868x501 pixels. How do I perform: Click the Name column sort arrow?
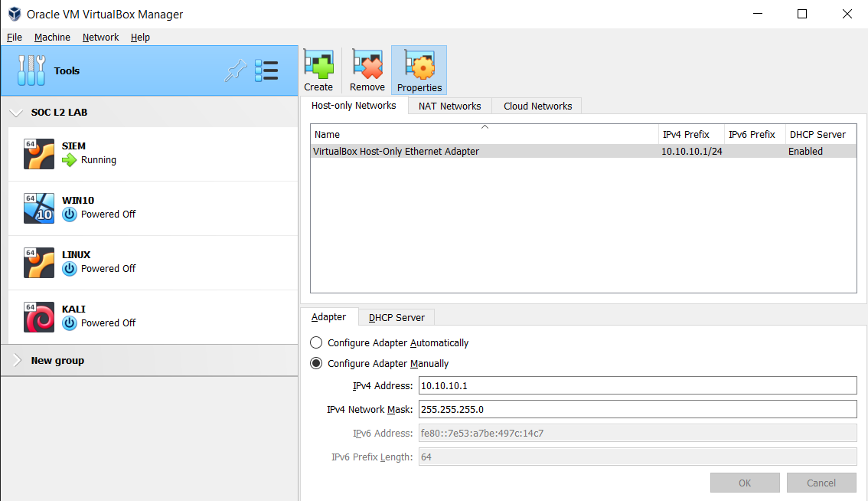[485, 127]
